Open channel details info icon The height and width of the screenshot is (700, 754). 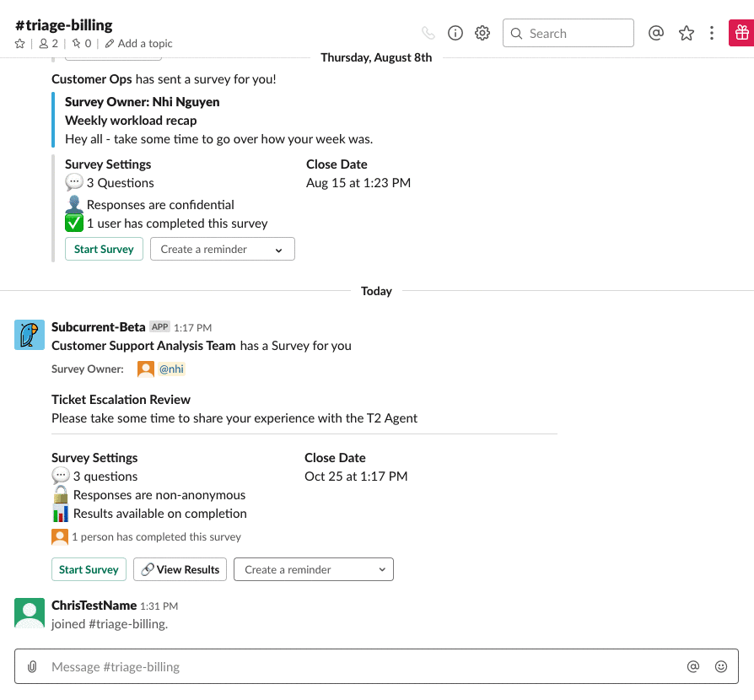point(455,34)
